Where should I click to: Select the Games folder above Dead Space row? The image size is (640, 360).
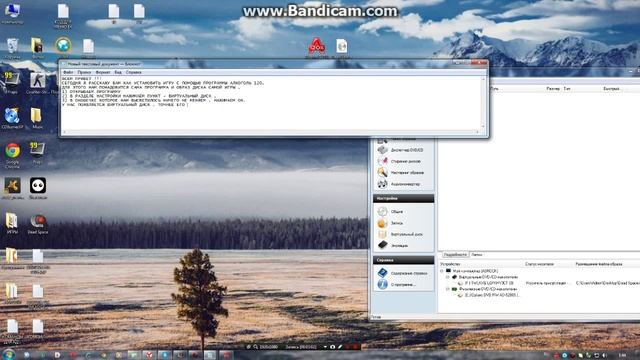[x=12, y=224]
